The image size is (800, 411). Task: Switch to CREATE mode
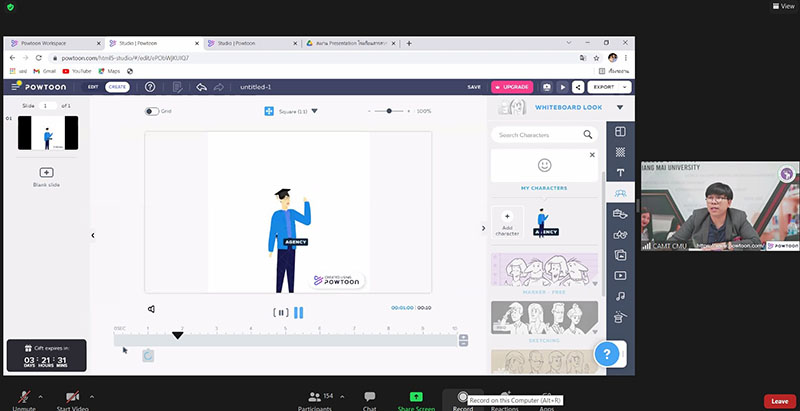[117, 87]
